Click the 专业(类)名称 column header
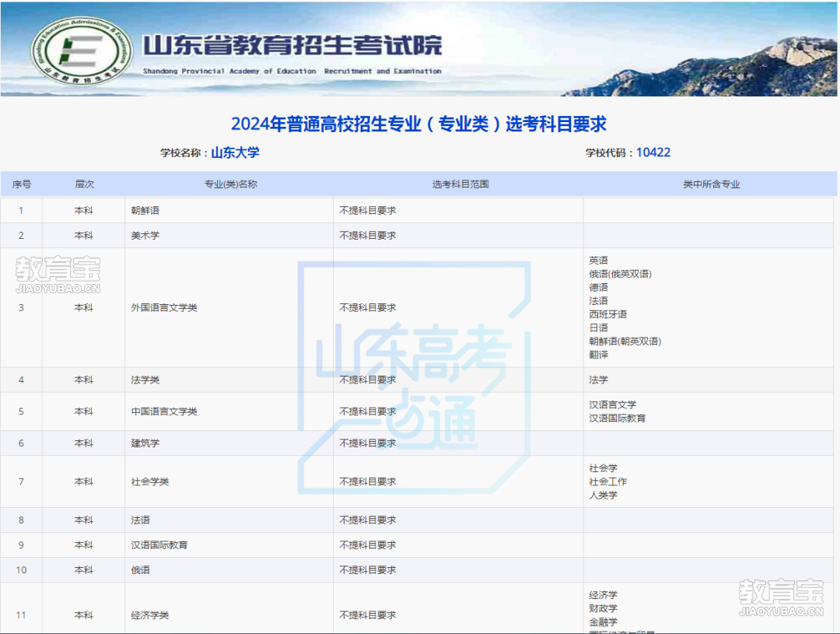 pos(230,184)
